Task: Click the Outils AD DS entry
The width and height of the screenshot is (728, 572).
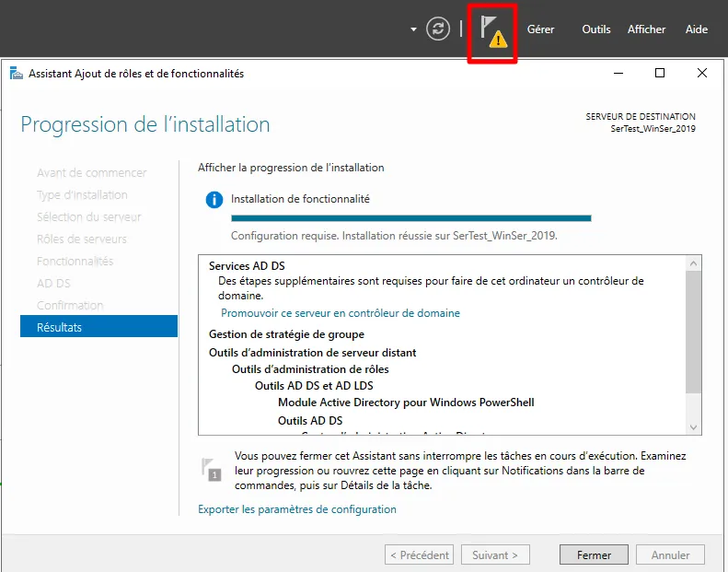Action: coord(310,421)
